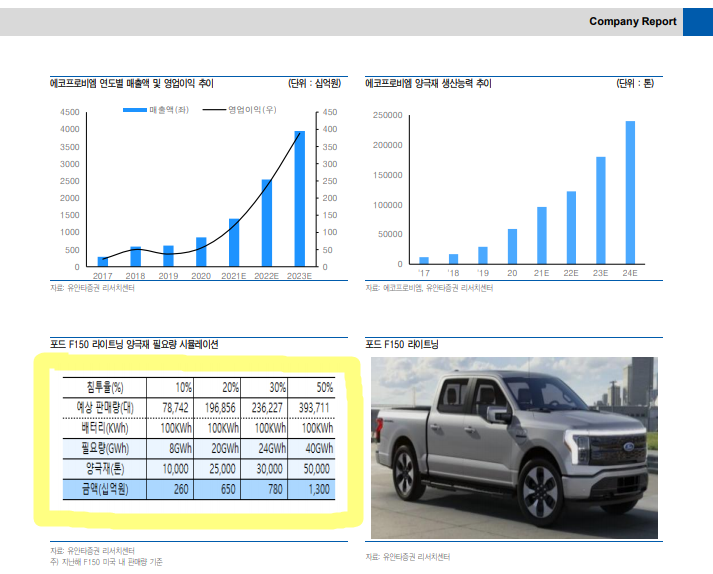Image resolution: width=713 pixels, height=574 pixels.
Task: Select the 2021E revenue bar in the sales chart
Action: tap(234, 242)
